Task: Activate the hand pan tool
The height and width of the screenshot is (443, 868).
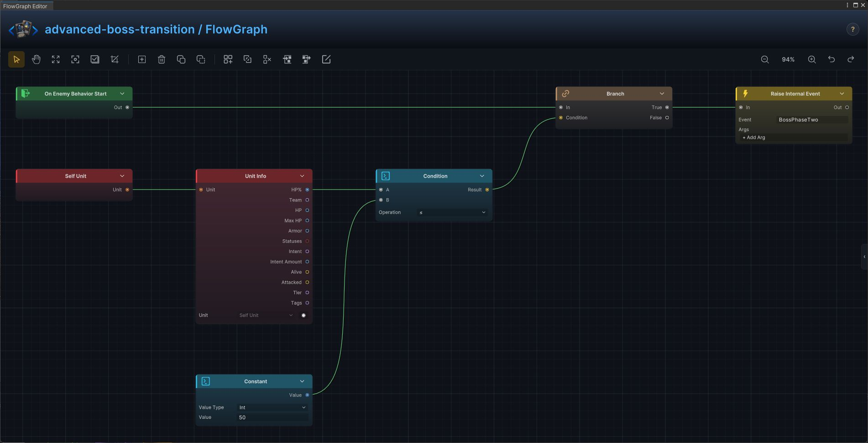Action: [36, 59]
